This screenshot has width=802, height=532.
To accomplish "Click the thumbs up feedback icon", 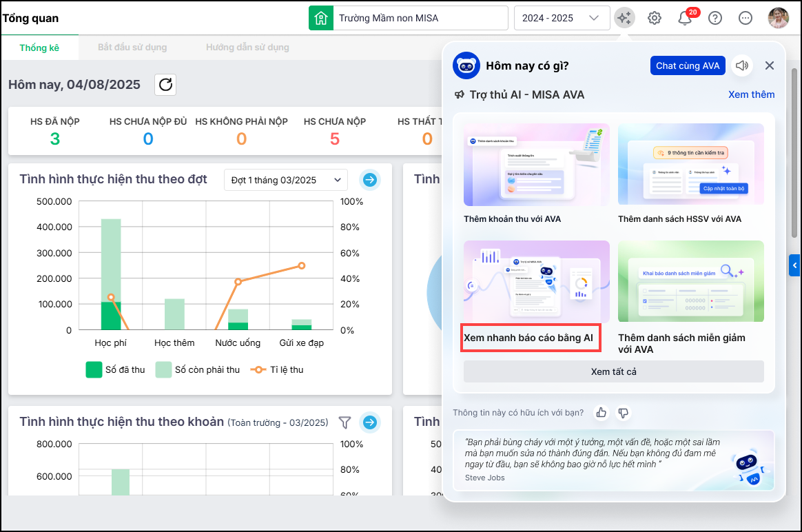I will click(601, 413).
